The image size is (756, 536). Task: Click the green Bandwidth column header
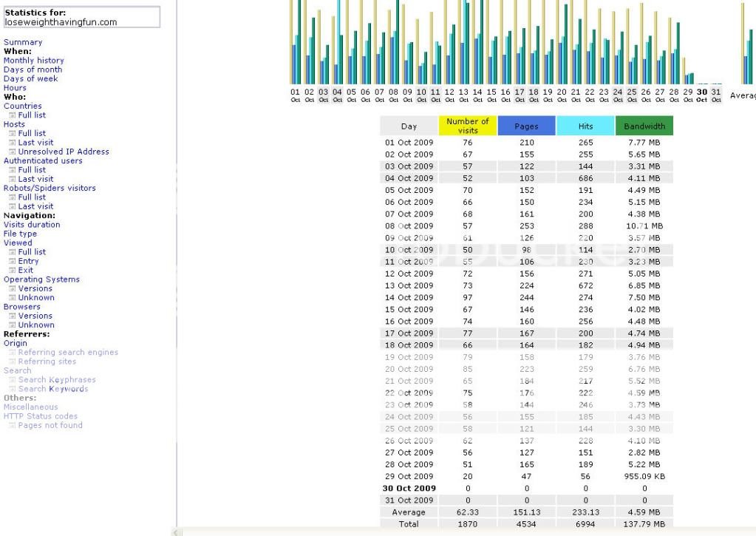pyautogui.click(x=644, y=126)
